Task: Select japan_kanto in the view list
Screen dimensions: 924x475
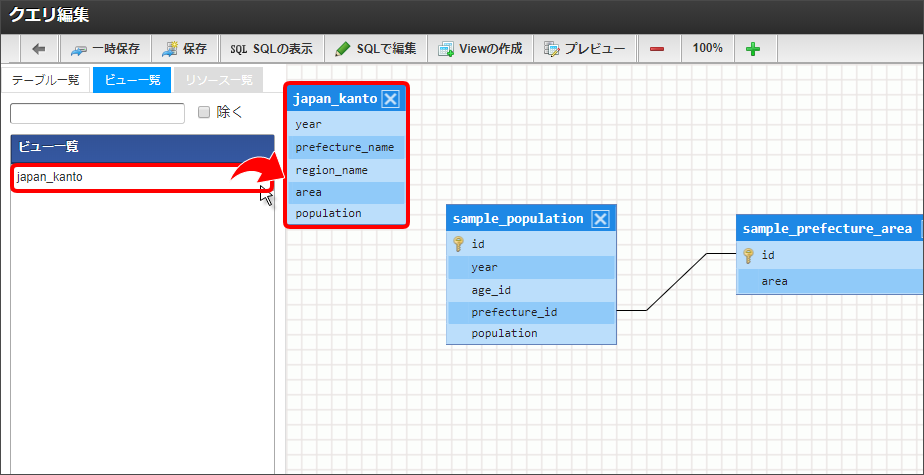Action: pos(141,177)
